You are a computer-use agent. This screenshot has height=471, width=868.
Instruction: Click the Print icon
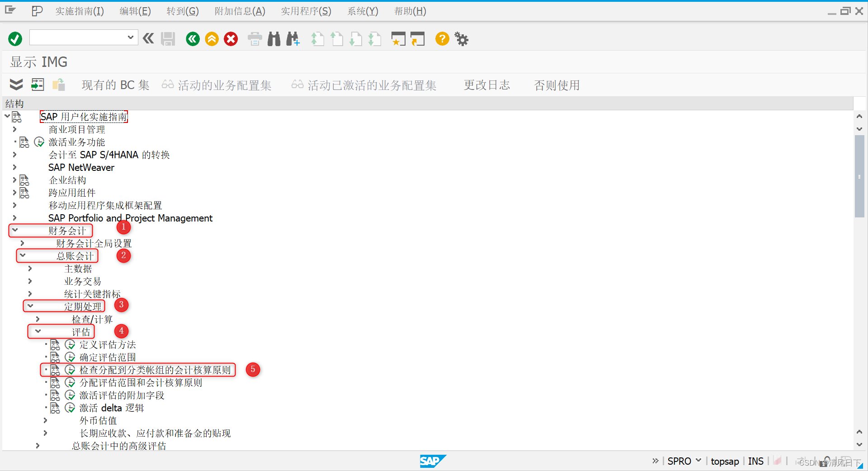pyautogui.click(x=255, y=39)
